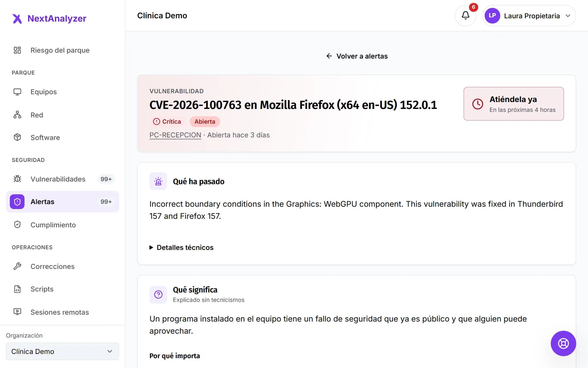Image resolution: width=588 pixels, height=368 pixels.
Task: Click the NextAnalyzer logo icon
Action: 17,19
